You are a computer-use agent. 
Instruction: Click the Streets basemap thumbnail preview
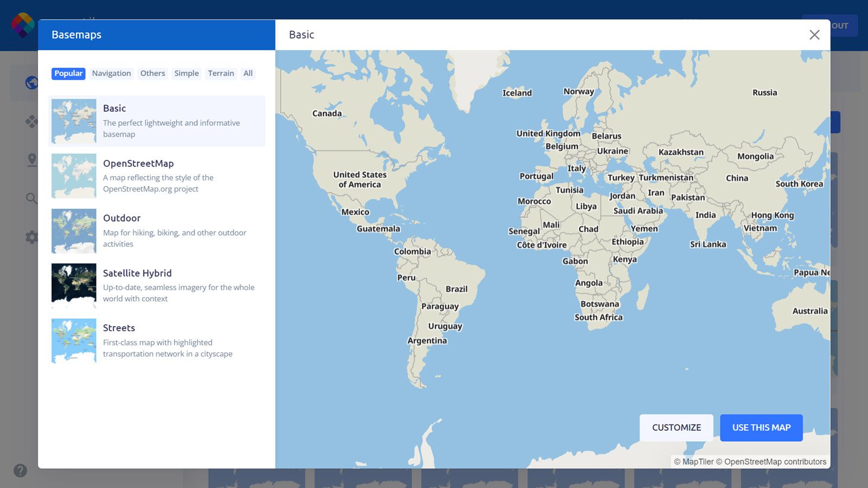pyautogui.click(x=74, y=341)
